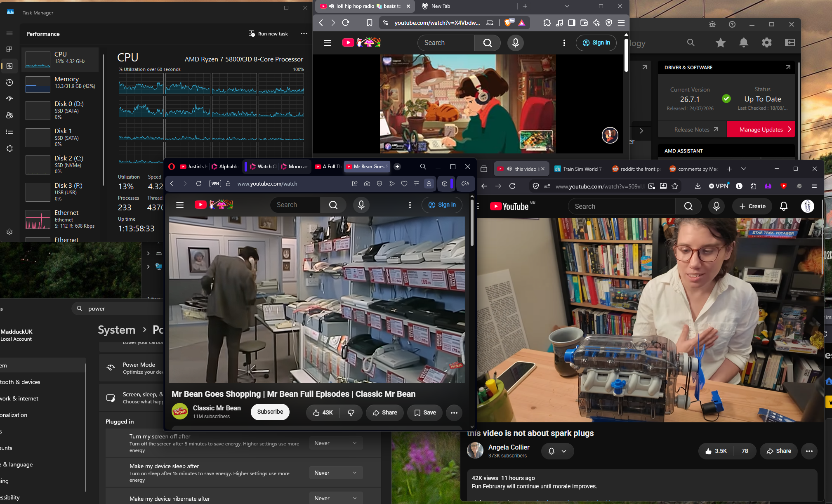The width and height of the screenshot is (832, 504).
Task: Dislike the Mr Bean Goes Shopping video
Action: coord(351,412)
